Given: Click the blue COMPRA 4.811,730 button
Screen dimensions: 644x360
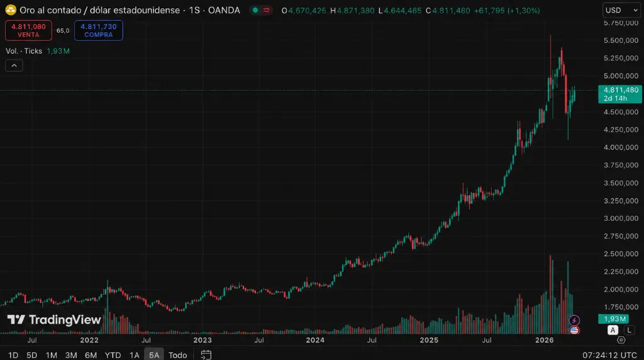Looking at the screenshot, I should pos(99,30).
